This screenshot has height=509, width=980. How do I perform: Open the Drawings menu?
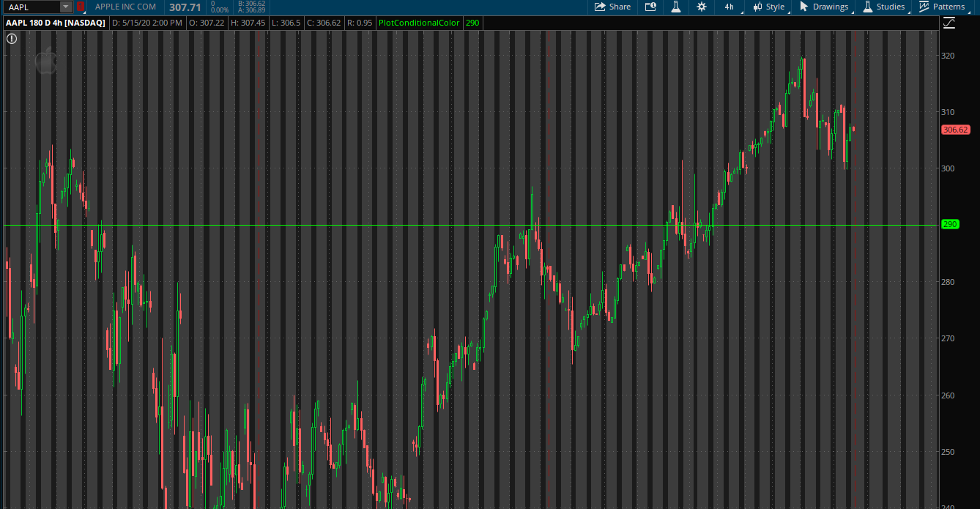(x=824, y=7)
